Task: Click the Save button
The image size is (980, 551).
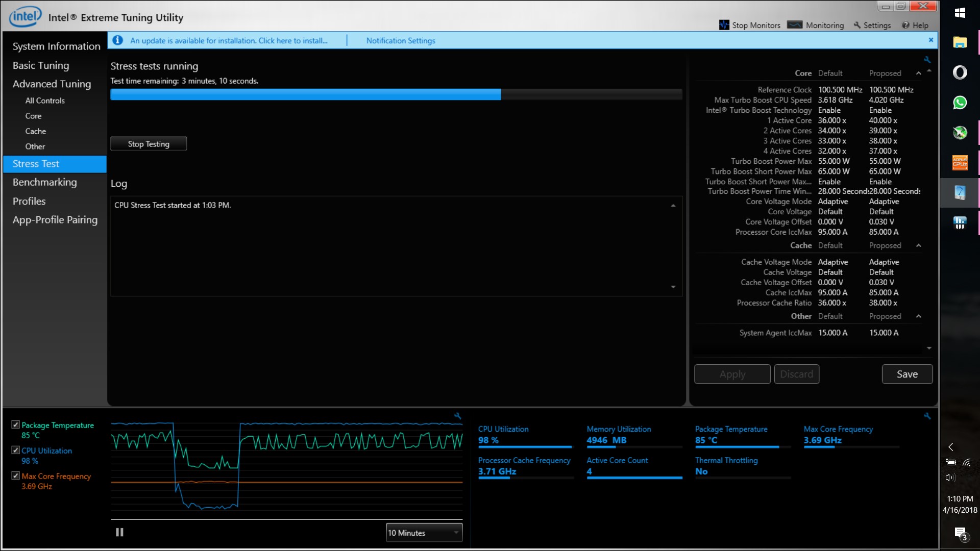Action: click(x=907, y=374)
